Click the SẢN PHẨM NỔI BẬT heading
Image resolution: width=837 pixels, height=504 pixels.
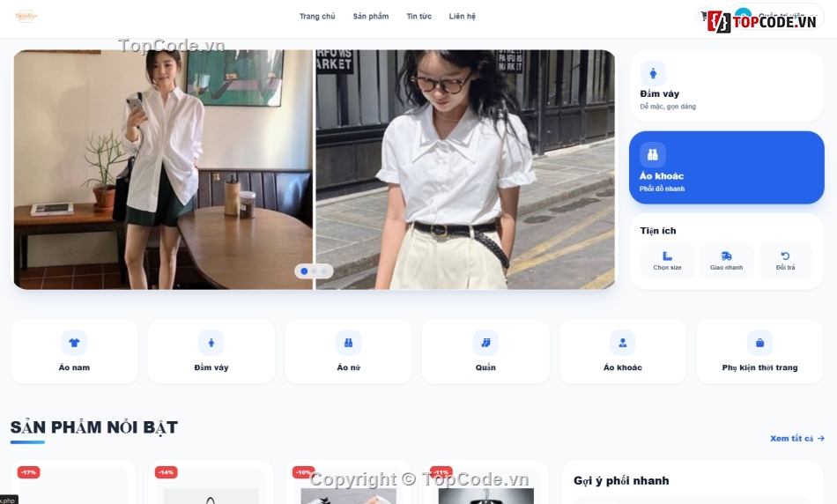(x=94, y=427)
